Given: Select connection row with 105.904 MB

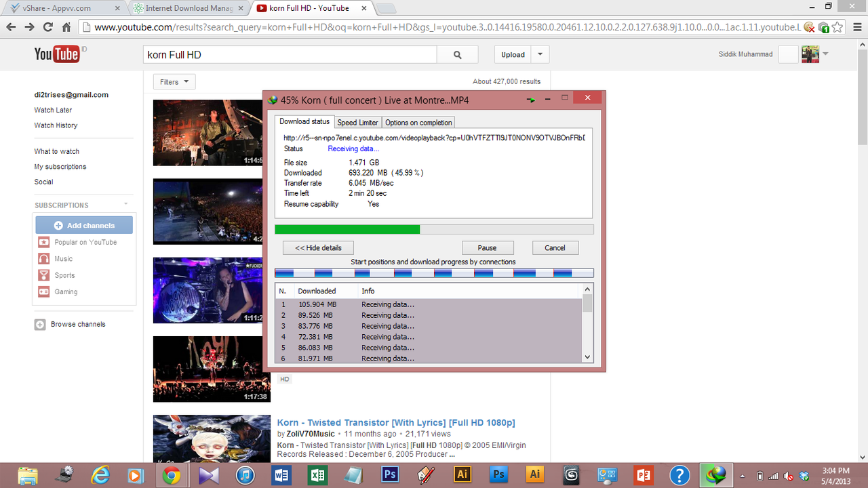Looking at the screenshot, I should click(x=429, y=304).
